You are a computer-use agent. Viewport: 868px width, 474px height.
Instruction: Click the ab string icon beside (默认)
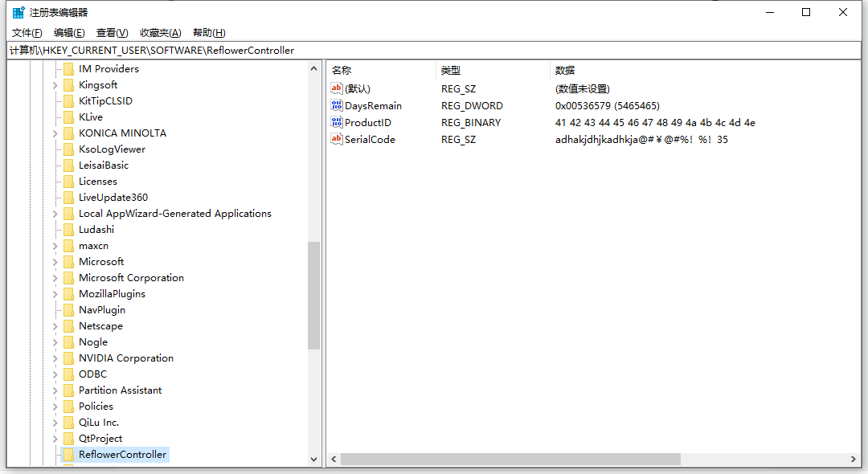(336, 88)
